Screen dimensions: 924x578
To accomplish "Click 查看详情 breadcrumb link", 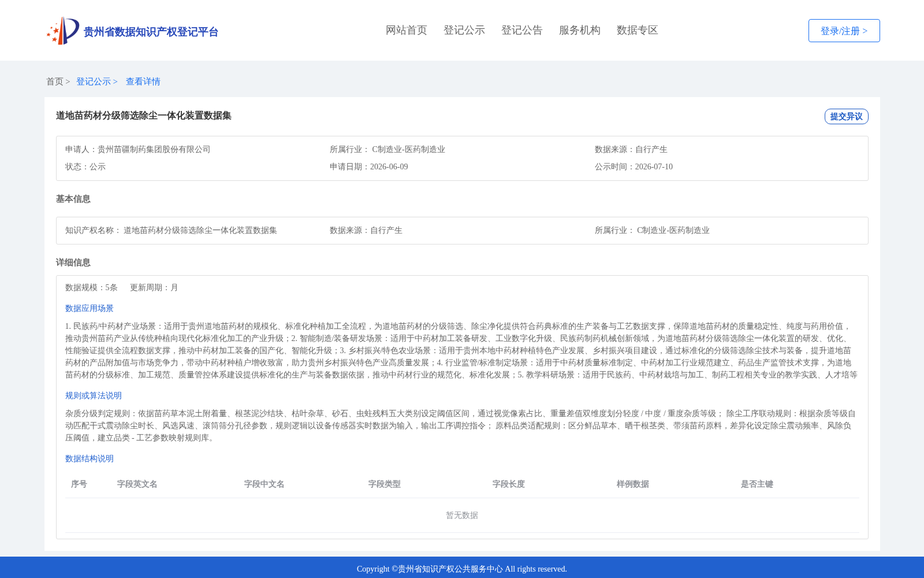I will [143, 81].
